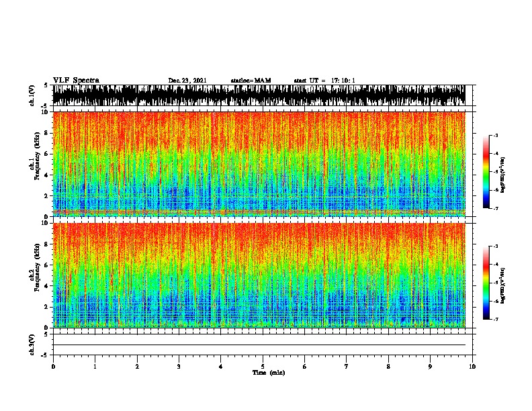
Task: Click the time axis tick label 6
Action: 305,367
